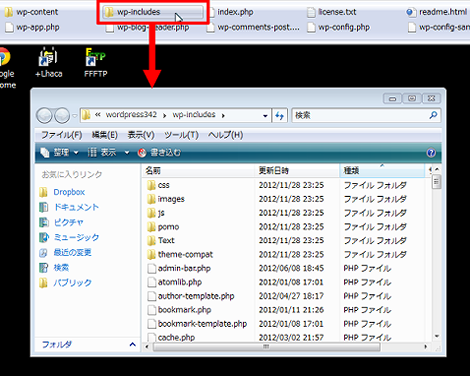Screen dimensions: 470x376
Task: Expand the フォルダ pane chevron
Action: [x=132, y=344]
